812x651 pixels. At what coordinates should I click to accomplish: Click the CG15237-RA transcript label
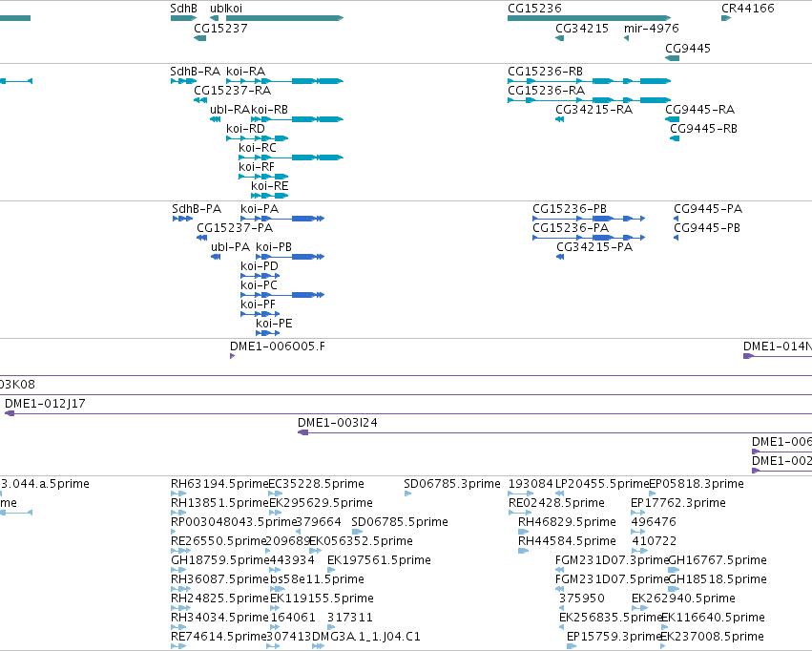click(232, 90)
